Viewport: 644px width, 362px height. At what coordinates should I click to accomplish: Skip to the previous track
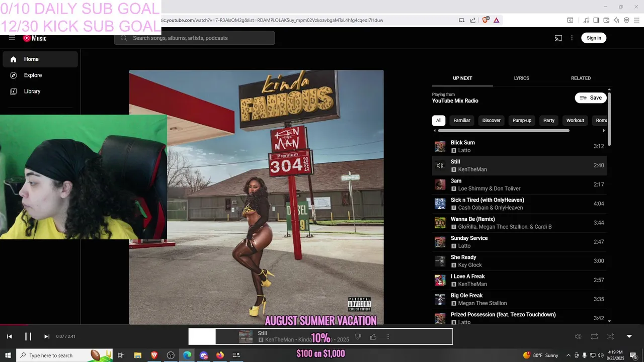pyautogui.click(x=9, y=336)
